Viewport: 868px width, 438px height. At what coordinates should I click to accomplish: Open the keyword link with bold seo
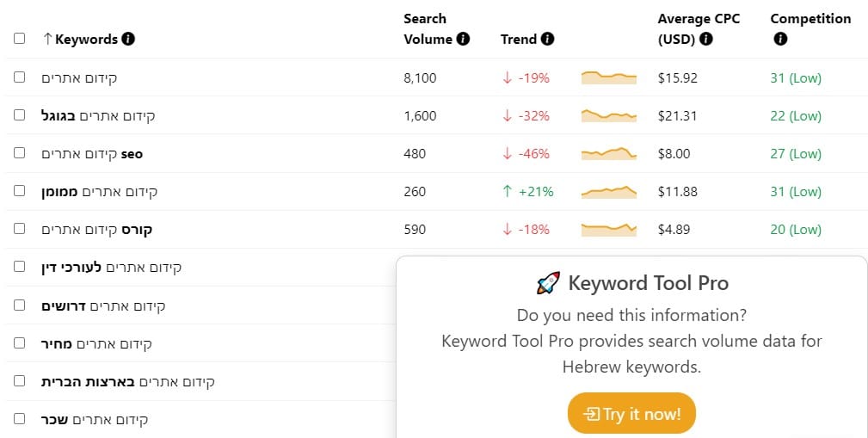(x=92, y=154)
